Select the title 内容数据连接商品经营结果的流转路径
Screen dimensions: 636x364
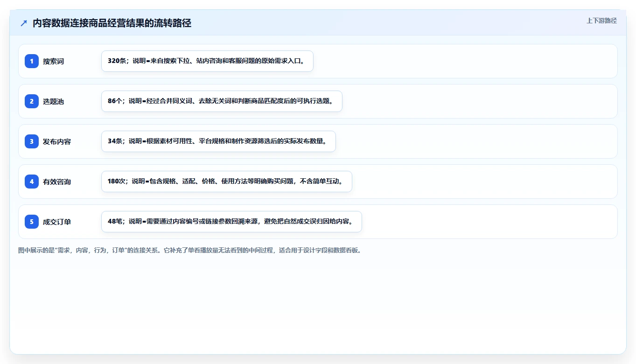(x=112, y=23)
